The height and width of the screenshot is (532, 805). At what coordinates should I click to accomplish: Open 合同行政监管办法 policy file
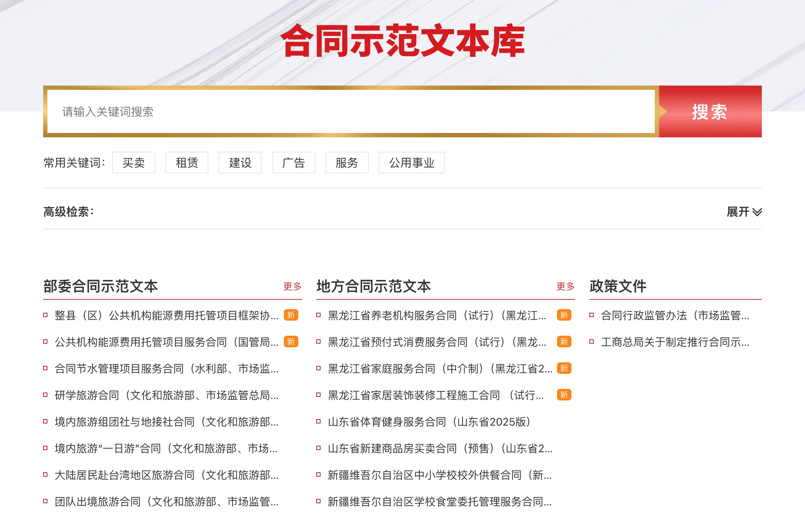pyautogui.click(x=675, y=315)
